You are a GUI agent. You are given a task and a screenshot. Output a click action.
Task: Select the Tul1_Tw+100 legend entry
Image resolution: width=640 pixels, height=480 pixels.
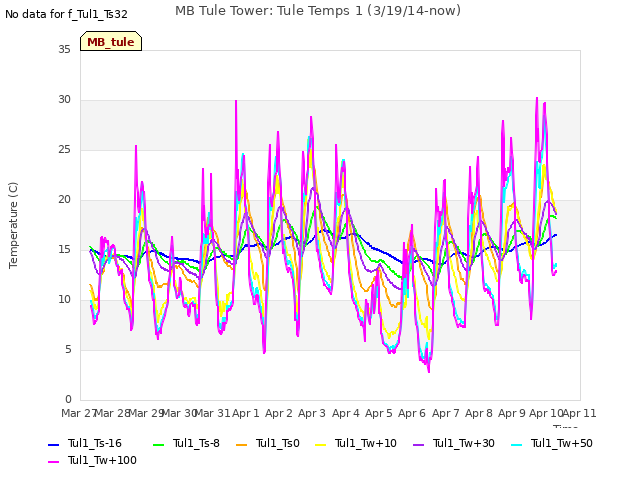click(x=92, y=460)
